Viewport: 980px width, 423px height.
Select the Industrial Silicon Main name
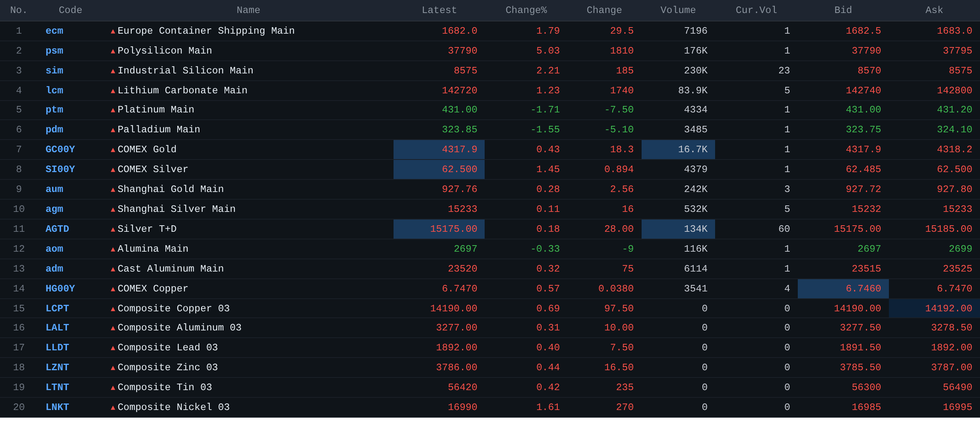(x=185, y=71)
